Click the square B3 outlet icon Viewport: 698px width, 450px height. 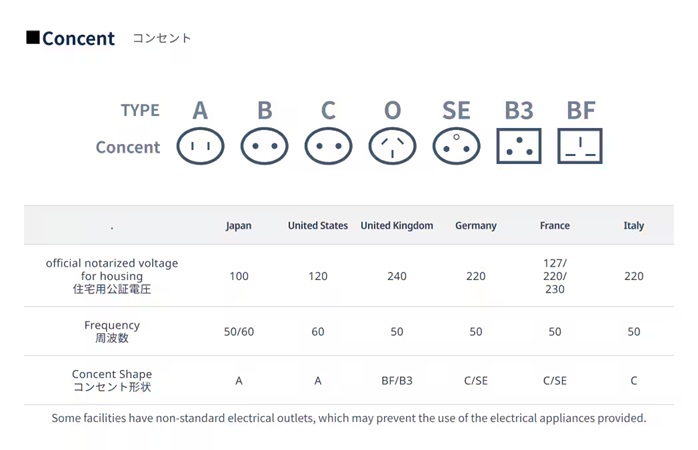coord(519,147)
